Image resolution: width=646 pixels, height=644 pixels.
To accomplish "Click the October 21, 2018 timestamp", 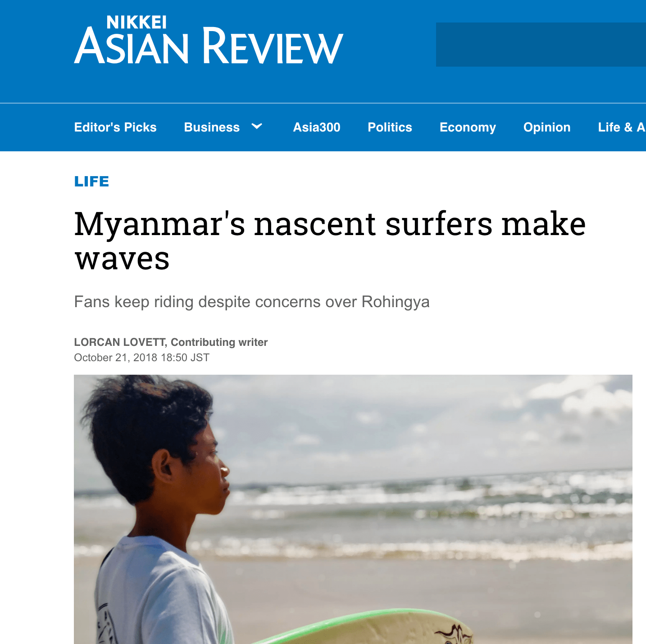I will click(x=141, y=358).
